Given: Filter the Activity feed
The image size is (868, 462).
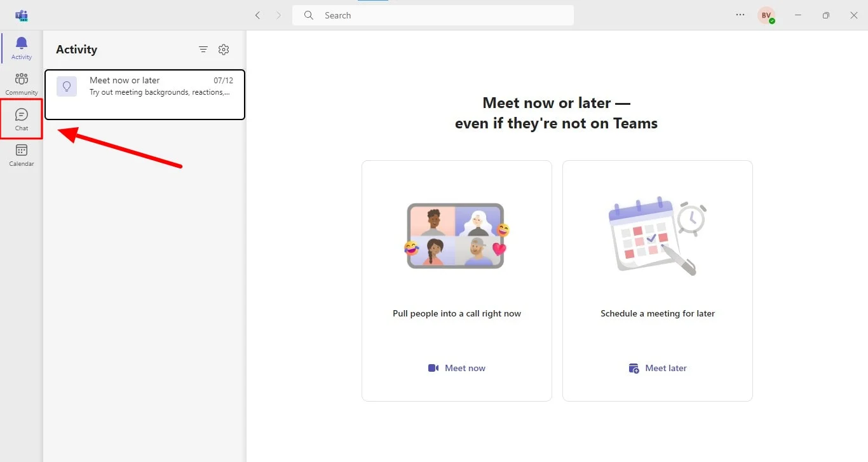Looking at the screenshot, I should tap(203, 50).
